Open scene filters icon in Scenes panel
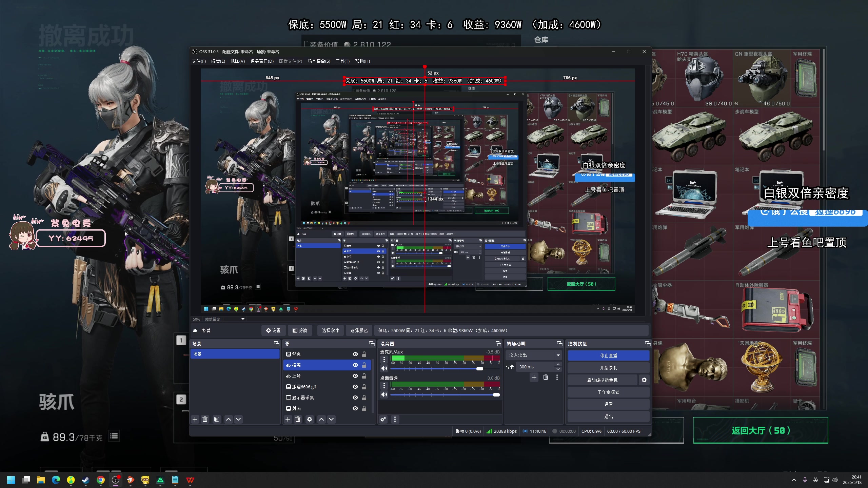 (x=217, y=419)
